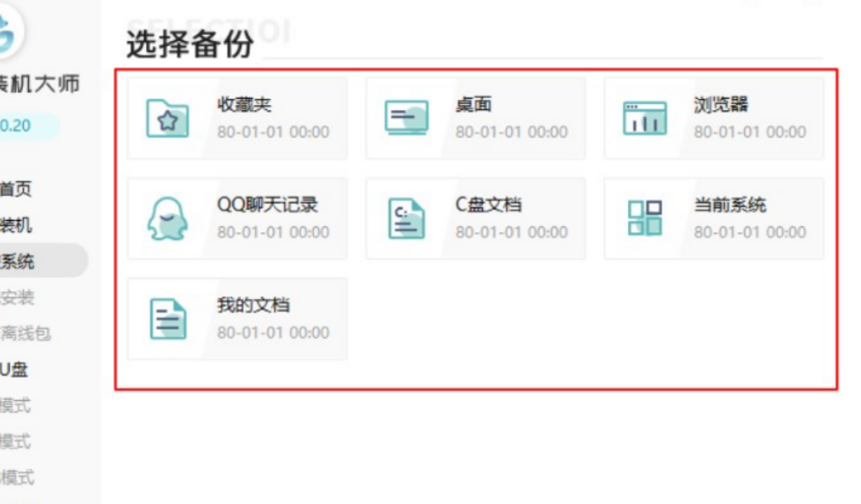
Task: Select the 当前系统 backup label
Action: pyautogui.click(x=730, y=205)
